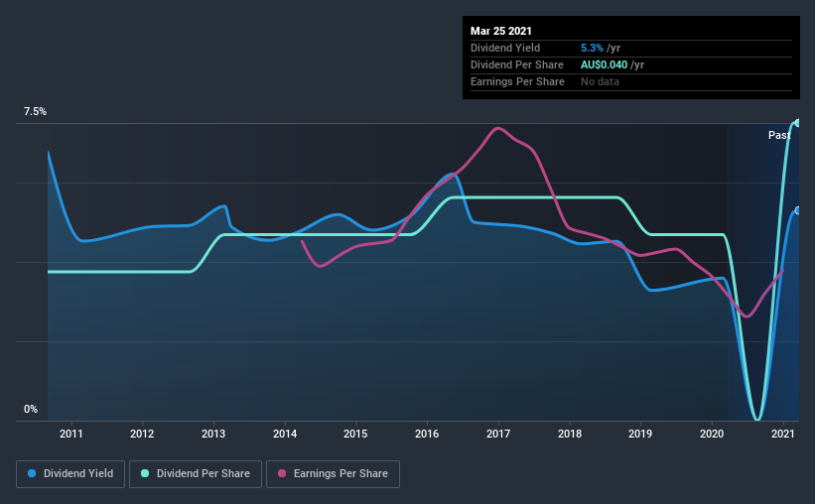The height and width of the screenshot is (504, 815).
Task: Select the 2012 x-axis label
Action: 142,434
